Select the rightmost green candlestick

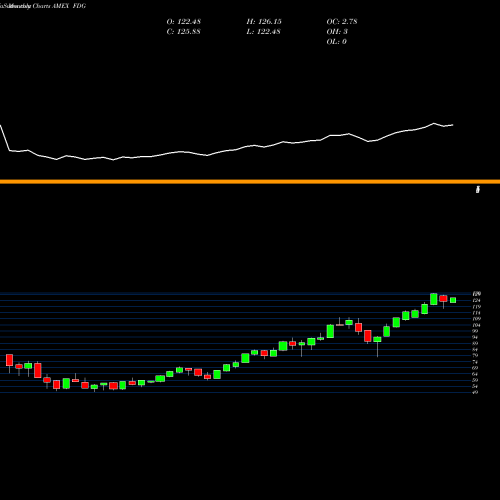click(x=453, y=300)
